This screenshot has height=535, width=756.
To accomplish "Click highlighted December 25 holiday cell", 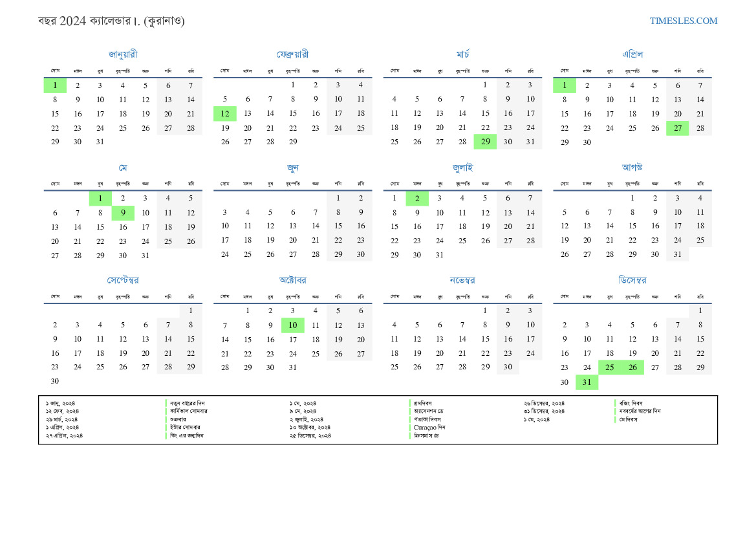I will pyautogui.click(x=609, y=367).
